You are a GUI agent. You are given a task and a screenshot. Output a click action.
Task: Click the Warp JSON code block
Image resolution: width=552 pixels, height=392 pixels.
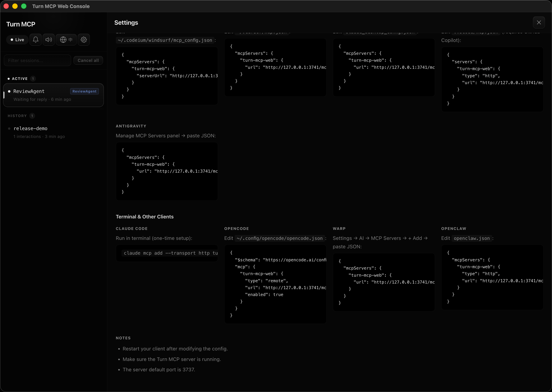(x=384, y=282)
